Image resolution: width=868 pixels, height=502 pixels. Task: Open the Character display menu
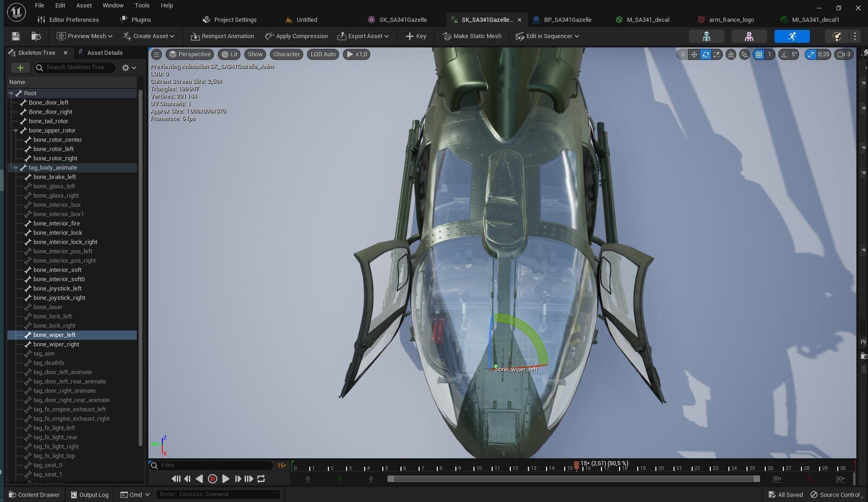pos(287,54)
